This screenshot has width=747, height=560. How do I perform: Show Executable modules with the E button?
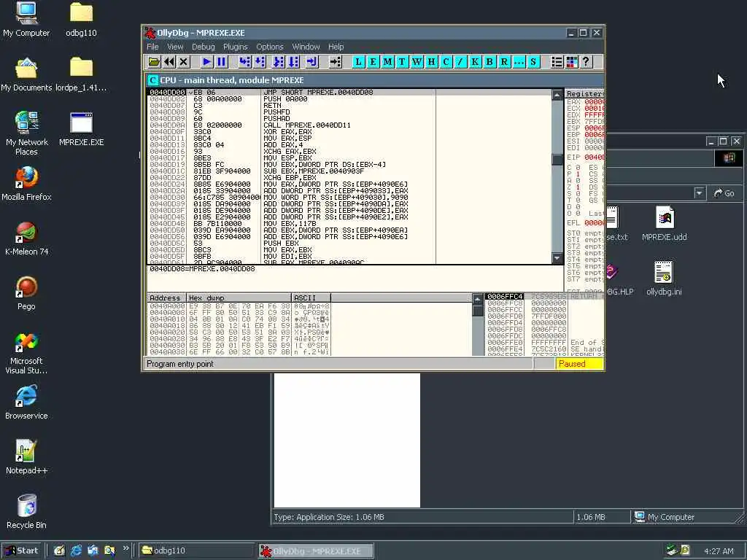pos(373,62)
